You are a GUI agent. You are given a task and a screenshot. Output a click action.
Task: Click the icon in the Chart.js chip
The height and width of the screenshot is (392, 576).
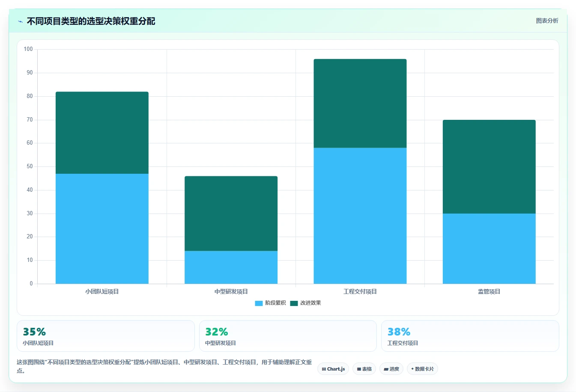click(x=324, y=369)
